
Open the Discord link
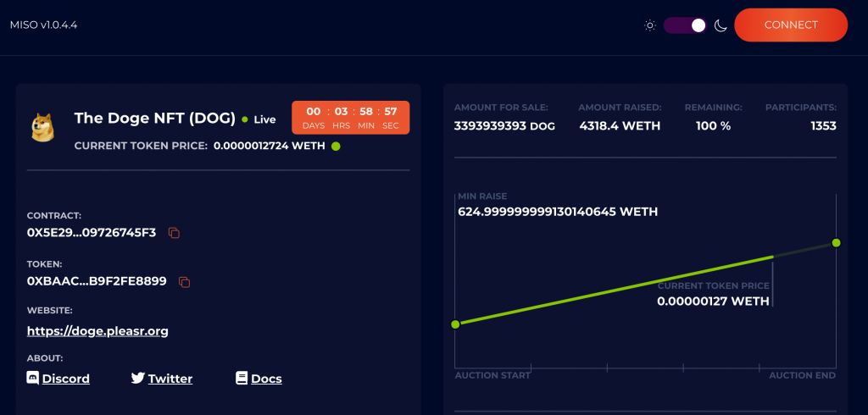pos(66,379)
